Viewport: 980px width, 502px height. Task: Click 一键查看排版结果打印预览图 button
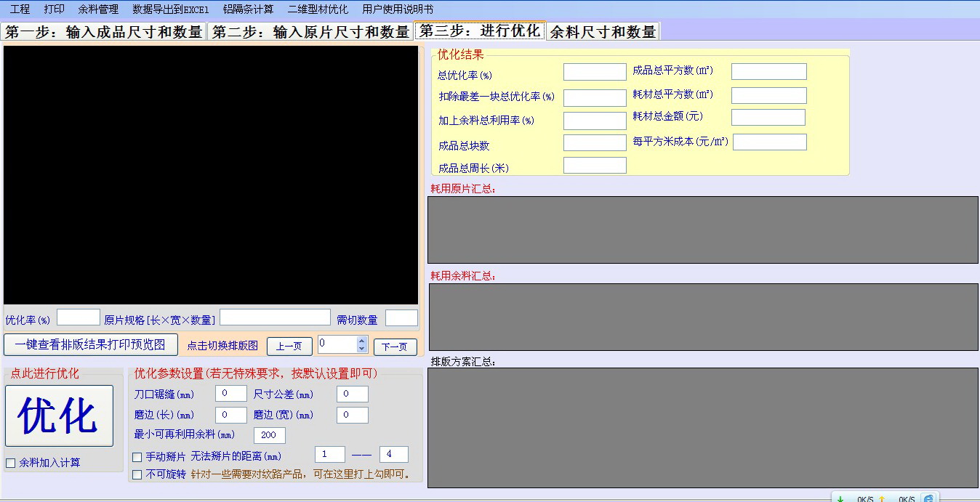(91, 344)
